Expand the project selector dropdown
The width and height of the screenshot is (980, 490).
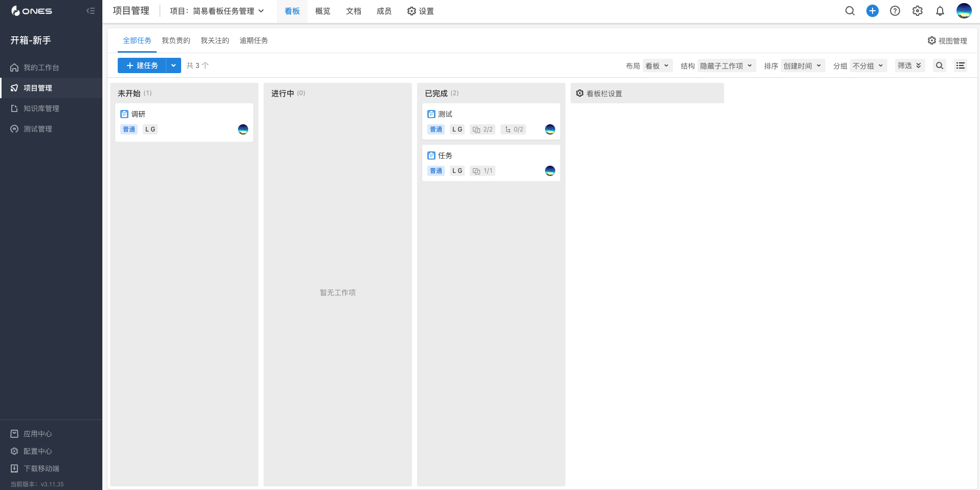217,11
